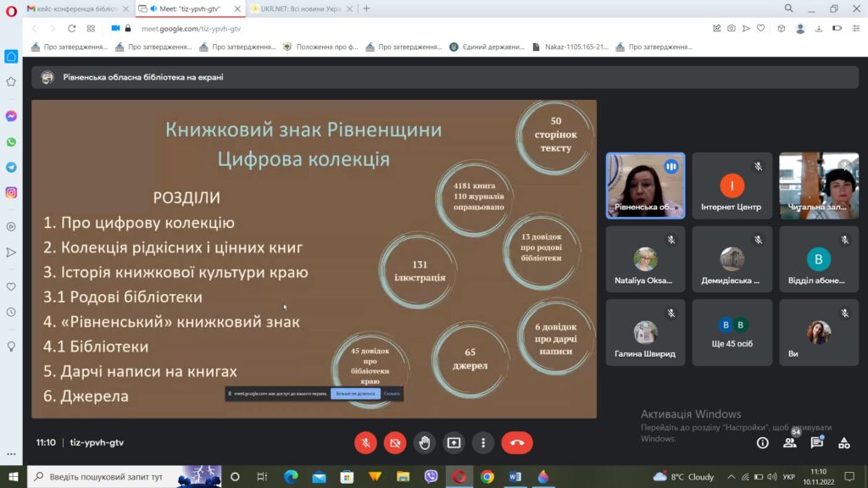Click the Сховати button on sharing bar

click(392, 394)
